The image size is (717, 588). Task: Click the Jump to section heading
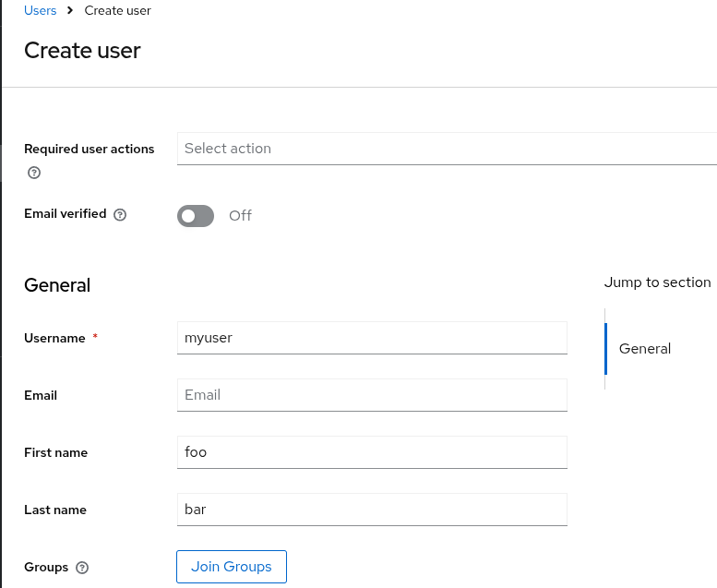[x=657, y=282]
